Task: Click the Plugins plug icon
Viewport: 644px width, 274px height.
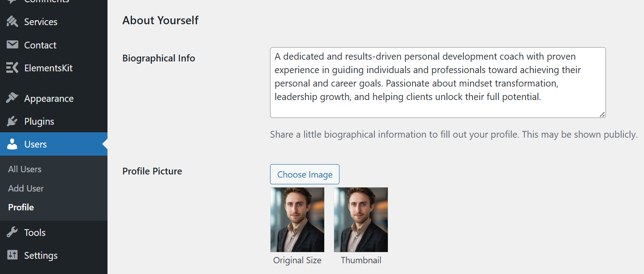Action: tap(12, 121)
